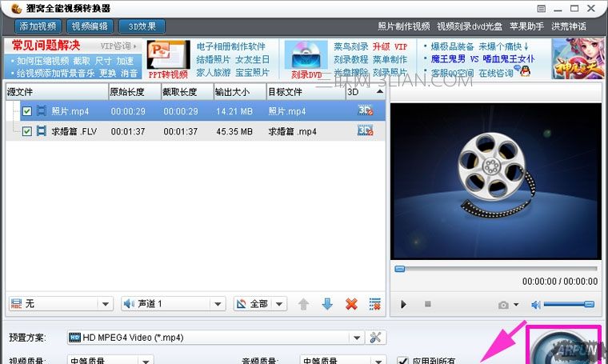Toggle the 应用到所有 checkbox

point(403,361)
